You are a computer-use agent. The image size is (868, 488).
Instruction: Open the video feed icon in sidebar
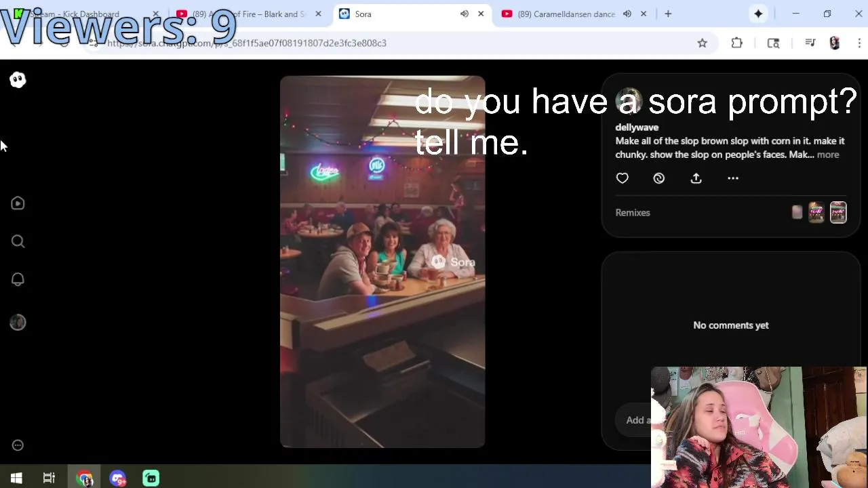18,203
